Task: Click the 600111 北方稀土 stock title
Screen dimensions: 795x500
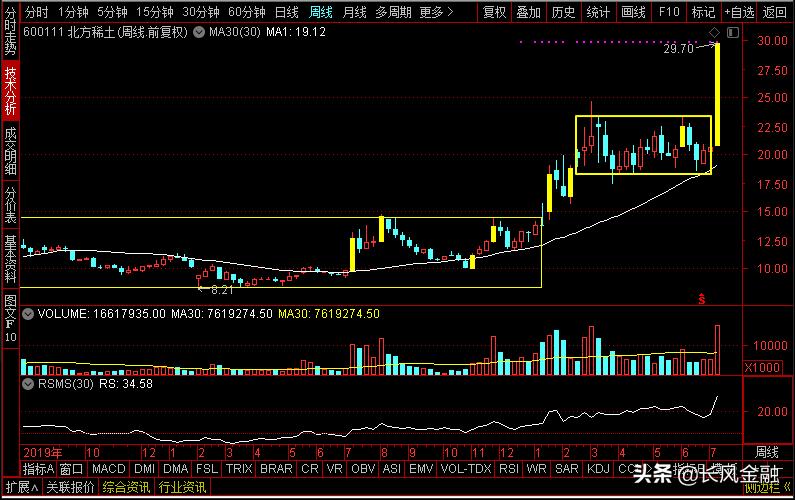Action: [105, 32]
